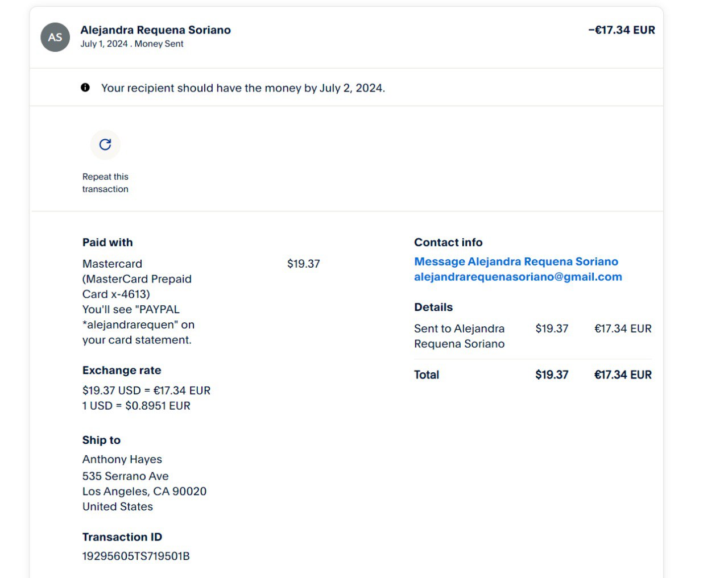Click the AS avatar circle
The image size is (728, 578).
click(55, 38)
